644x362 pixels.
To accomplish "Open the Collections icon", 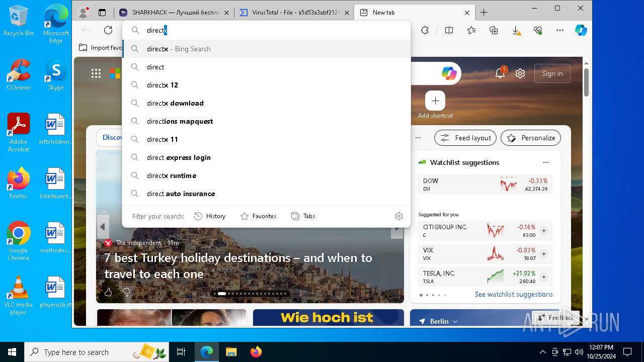I will coord(494,30).
